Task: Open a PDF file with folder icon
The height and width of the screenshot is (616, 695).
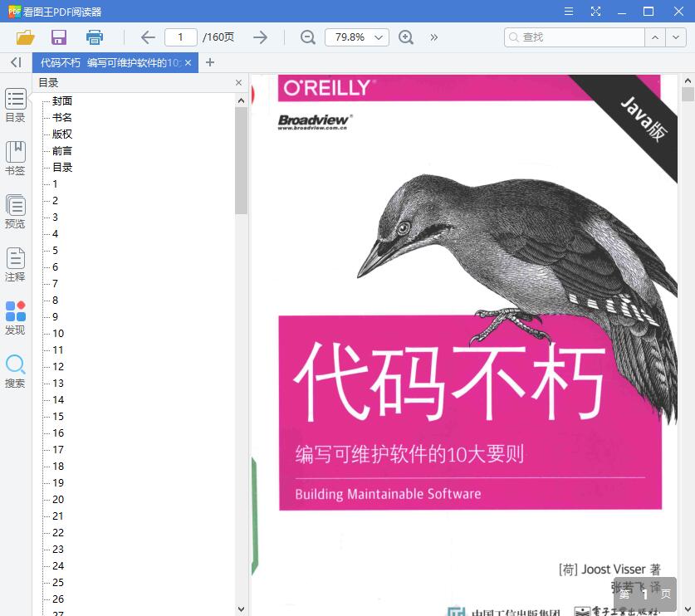Action: (x=25, y=37)
